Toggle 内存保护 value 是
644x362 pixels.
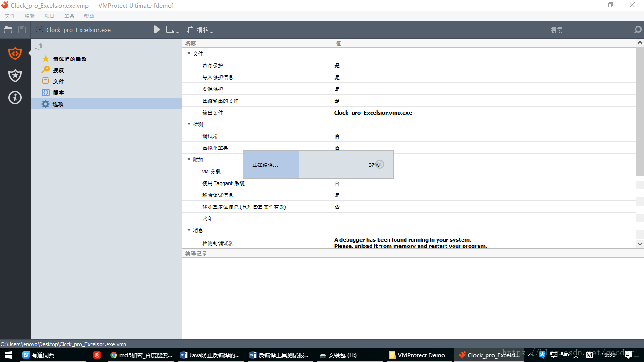(337, 66)
